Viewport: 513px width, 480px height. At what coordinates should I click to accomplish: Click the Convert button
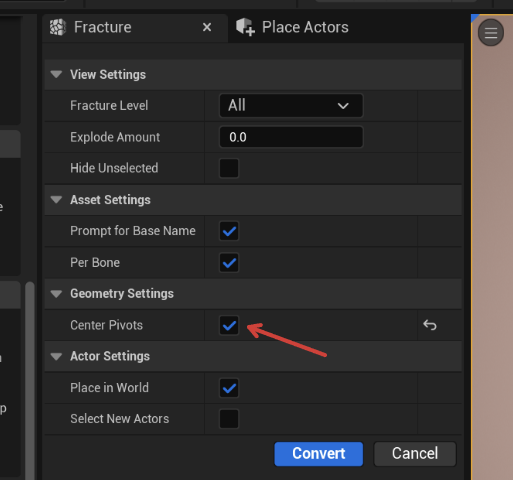click(x=318, y=454)
